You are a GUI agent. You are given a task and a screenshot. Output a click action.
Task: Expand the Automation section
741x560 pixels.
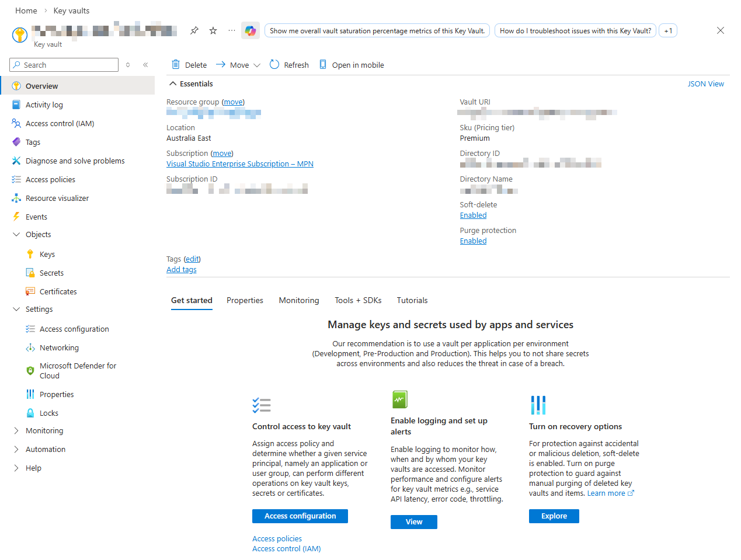(16, 450)
